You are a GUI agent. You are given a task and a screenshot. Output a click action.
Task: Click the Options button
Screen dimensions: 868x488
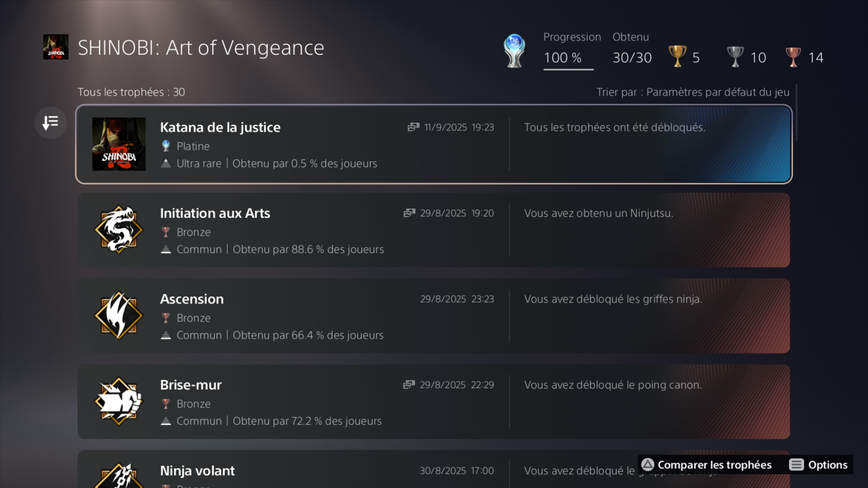coord(818,465)
